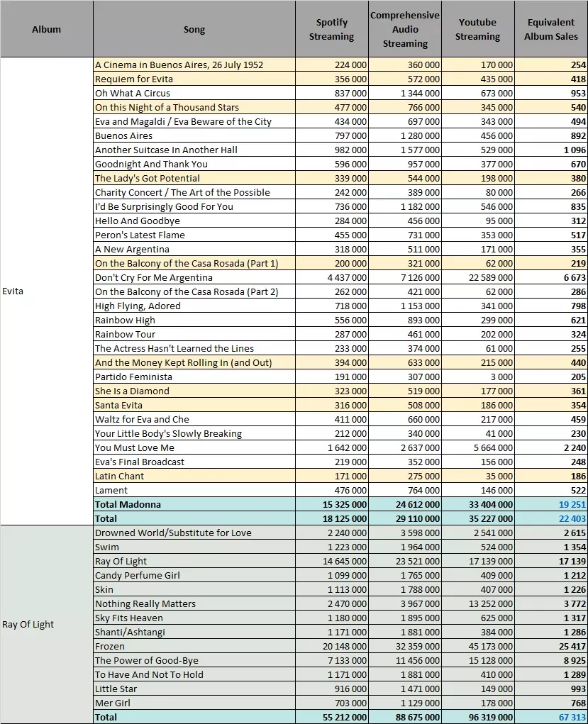Select the Comprehensive Audio Streaming header
Image resolution: width=588 pixels, height=724 pixels.
[x=405, y=29]
